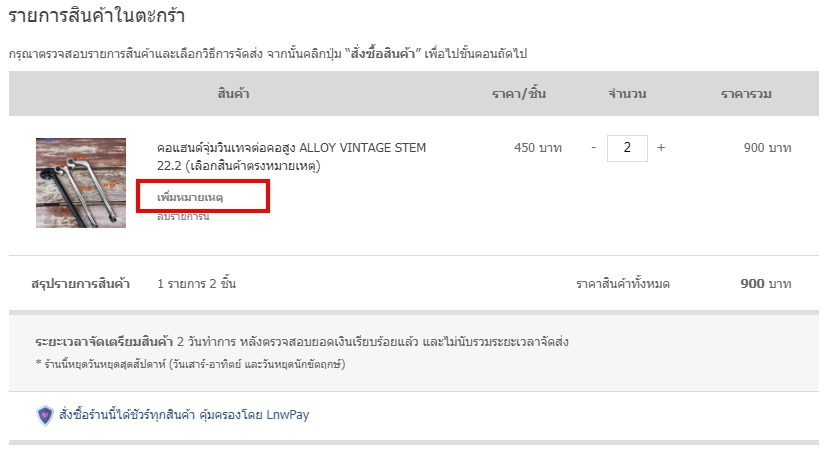Click the เพิ่มหมายเหตุ add note link
The width and height of the screenshot is (829, 456).
tap(190, 198)
